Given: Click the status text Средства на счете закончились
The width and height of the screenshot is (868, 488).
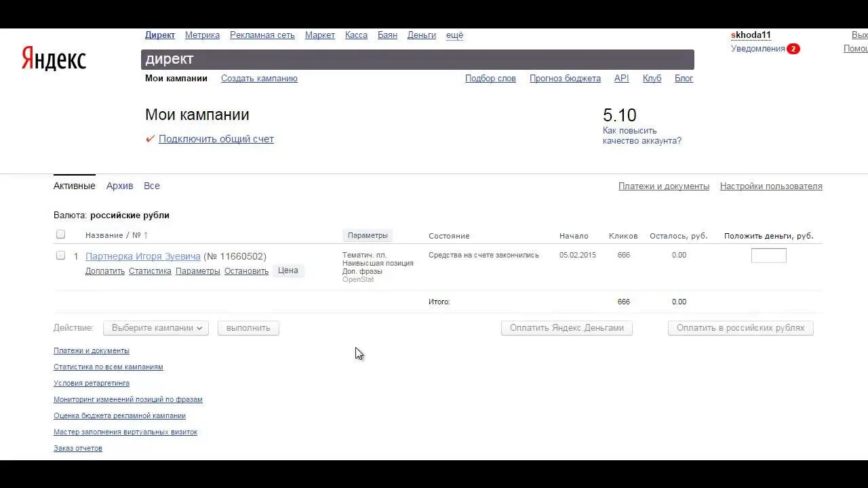Looking at the screenshot, I should (484, 256).
